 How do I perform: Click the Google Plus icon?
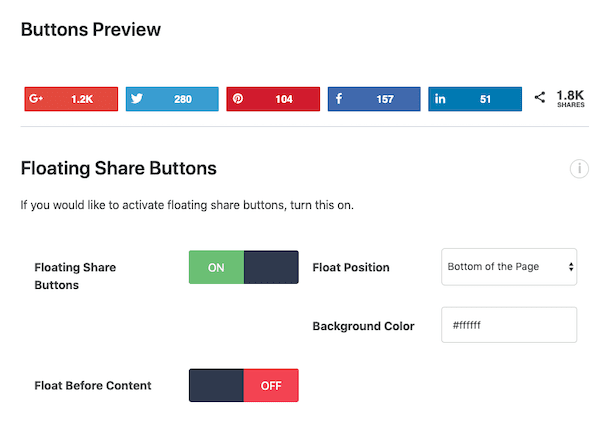[x=36, y=99]
